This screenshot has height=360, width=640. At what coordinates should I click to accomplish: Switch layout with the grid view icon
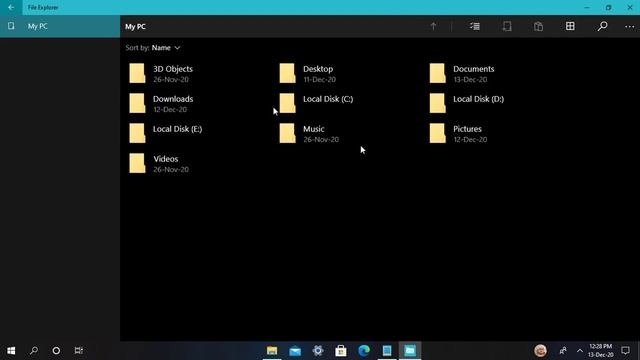(x=570, y=27)
